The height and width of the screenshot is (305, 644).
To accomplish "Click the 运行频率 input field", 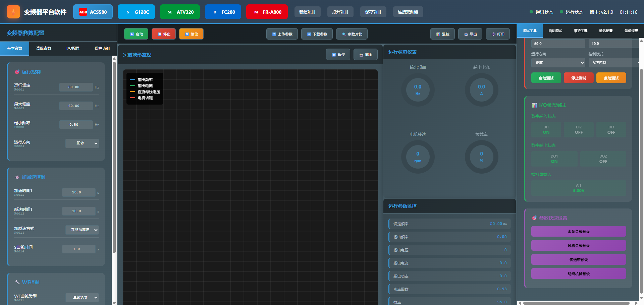I will pyautogui.click(x=76, y=87).
